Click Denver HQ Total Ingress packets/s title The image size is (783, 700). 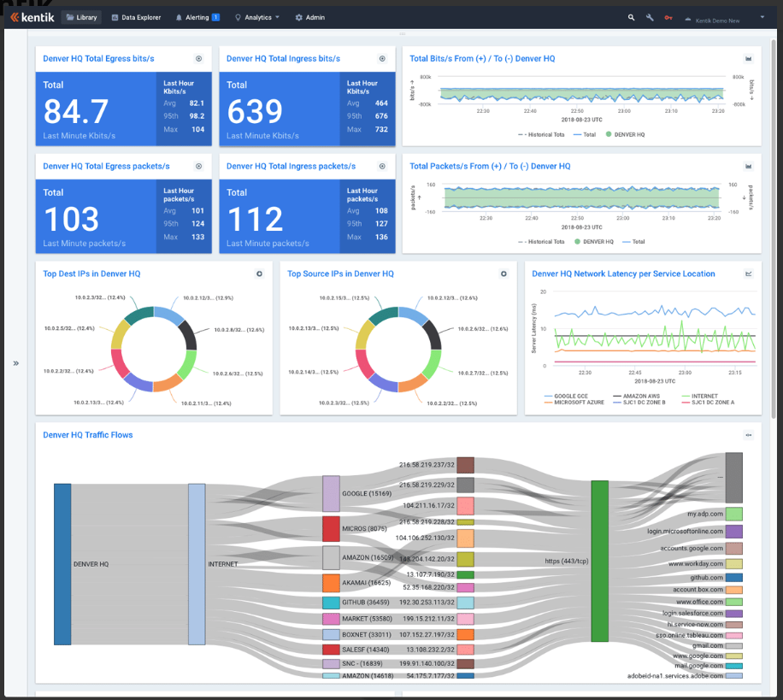pos(291,167)
